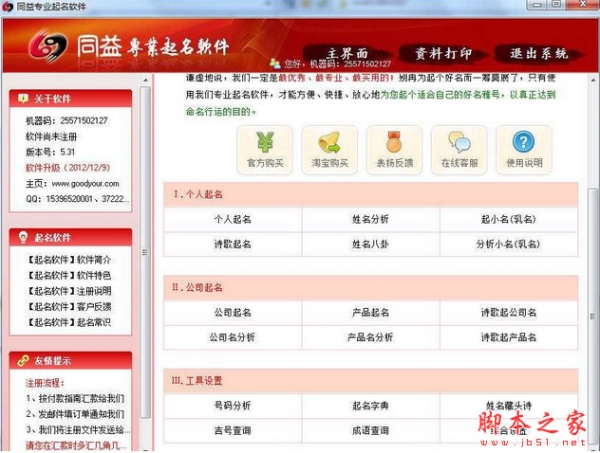This screenshot has width=600, height=453.
Task: Open 公司名分析 function
Action: [x=233, y=337]
